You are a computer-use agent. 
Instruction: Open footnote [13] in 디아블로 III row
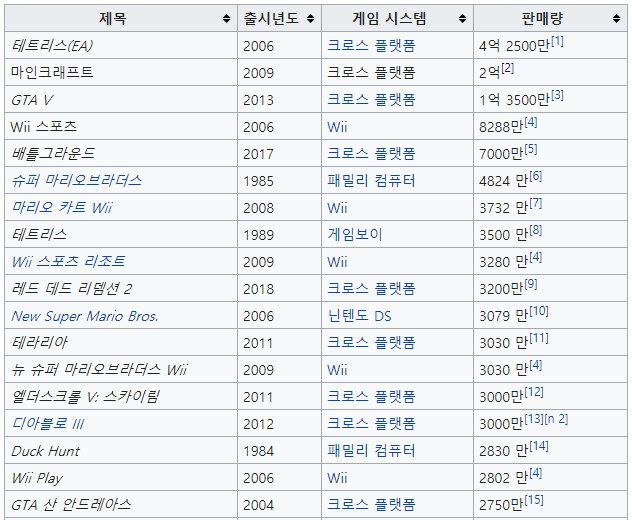534,419
